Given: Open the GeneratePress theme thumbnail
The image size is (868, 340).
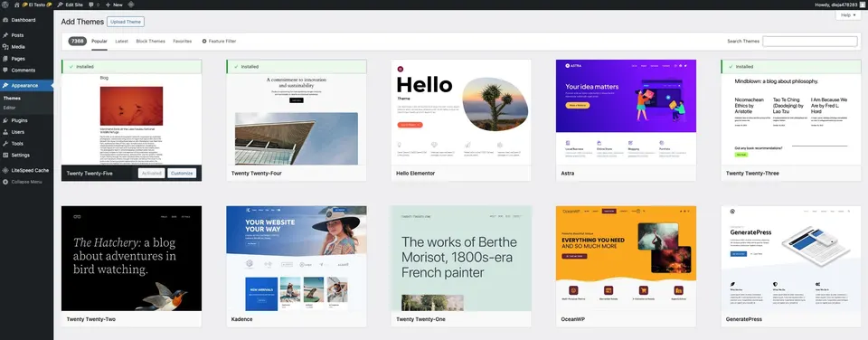Looking at the screenshot, I should tap(791, 259).
